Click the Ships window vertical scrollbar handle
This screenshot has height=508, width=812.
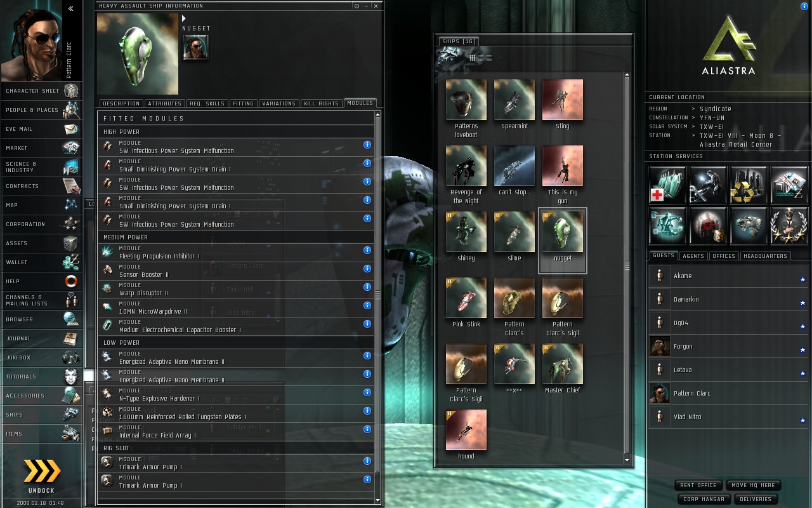pyautogui.click(x=627, y=267)
